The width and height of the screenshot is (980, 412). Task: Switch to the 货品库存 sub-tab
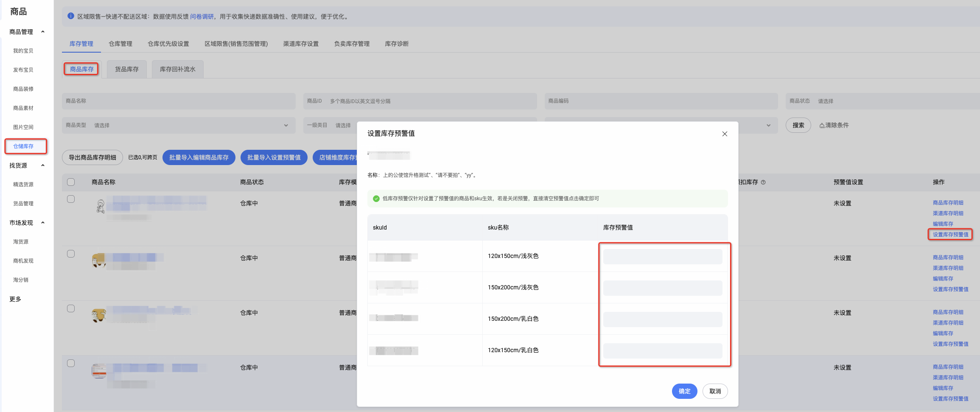[127, 69]
